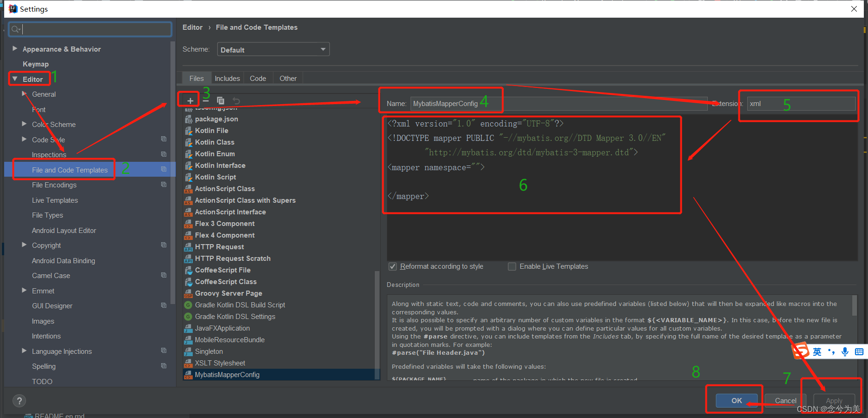Select the ActionScript Class template icon

189,189
